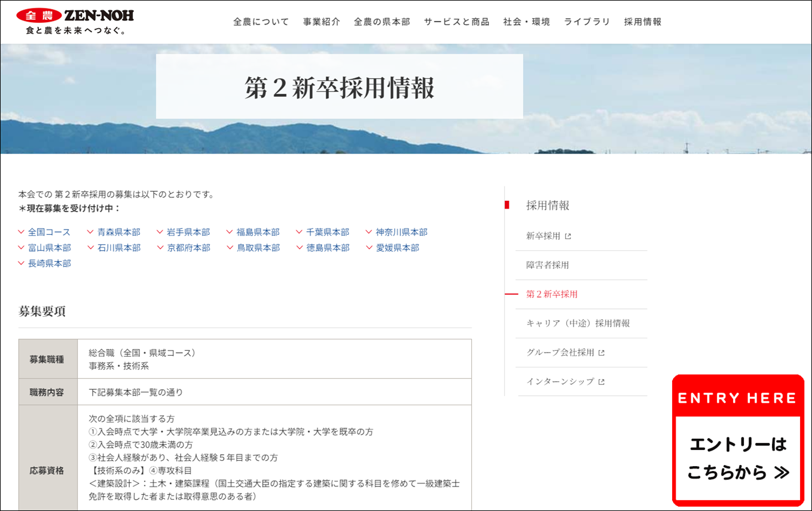Open 採用情報 sidebar heading
Screen dimensions: 812x511
[548, 206]
